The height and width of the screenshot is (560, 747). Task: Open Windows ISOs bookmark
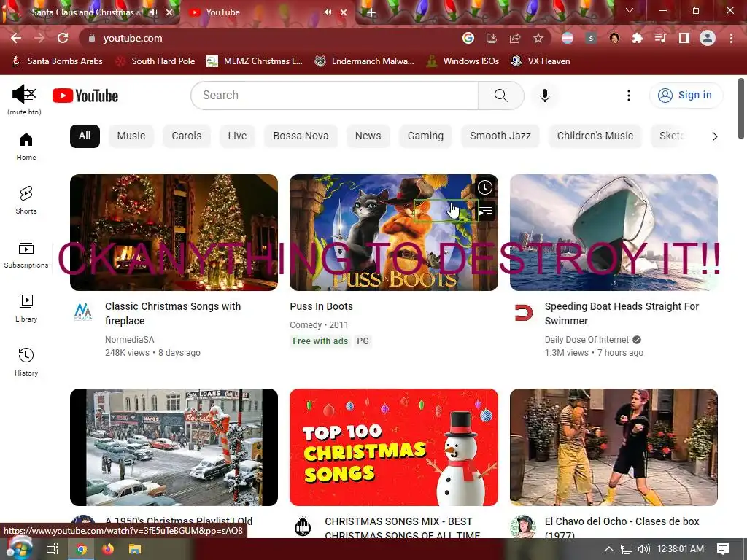462,61
